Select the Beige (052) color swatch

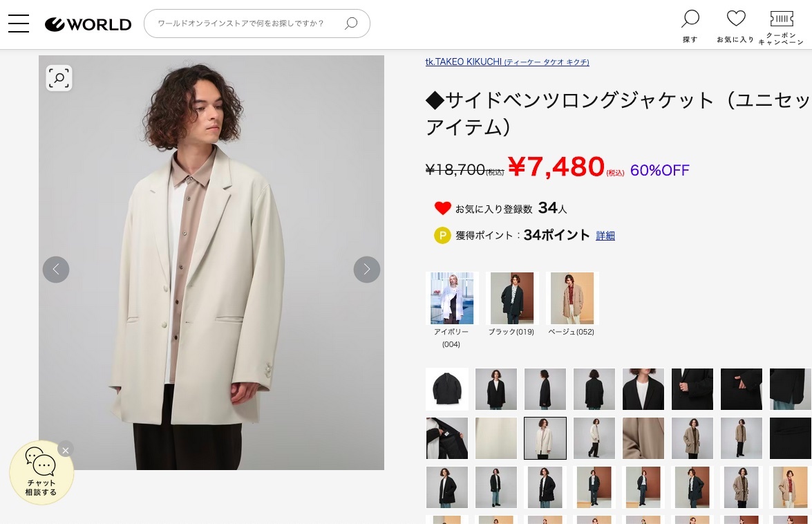pos(572,299)
